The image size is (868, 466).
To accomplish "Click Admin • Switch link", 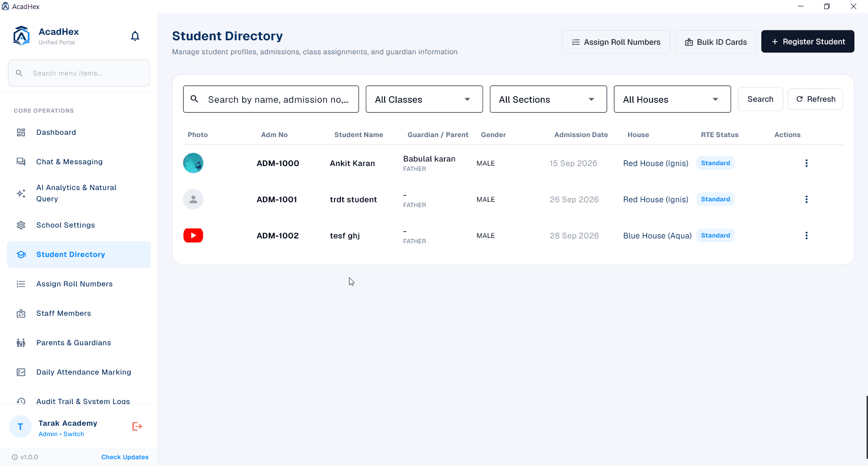I will click(x=61, y=434).
